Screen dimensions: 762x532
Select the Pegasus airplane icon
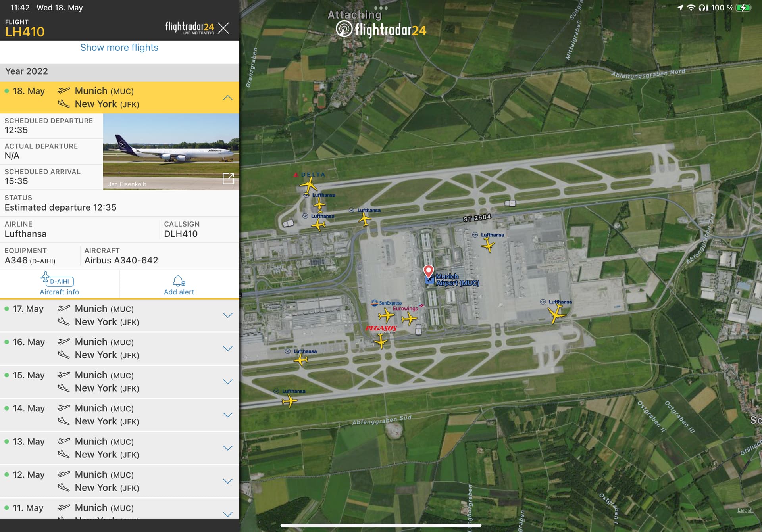click(x=381, y=341)
